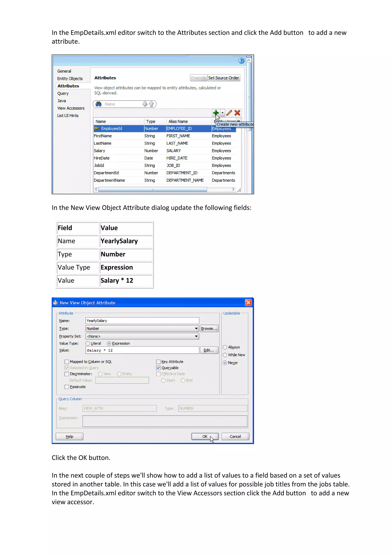Screen dimensions: 392x555
Task: Click the disabled Override button
Action: (198, 78)
